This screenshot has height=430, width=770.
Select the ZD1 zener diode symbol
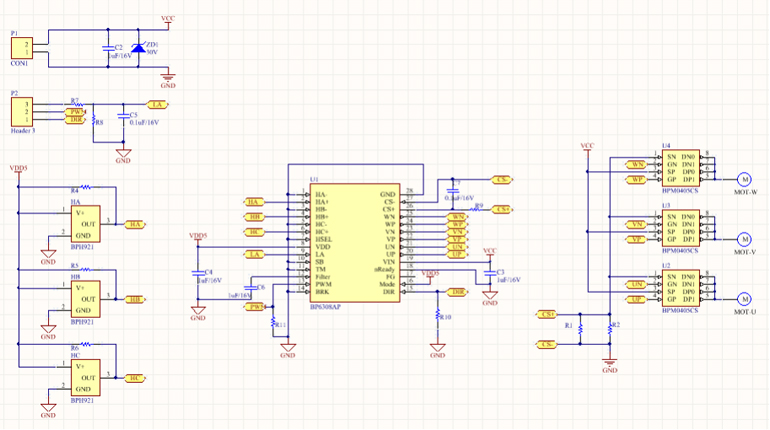[x=139, y=48]
